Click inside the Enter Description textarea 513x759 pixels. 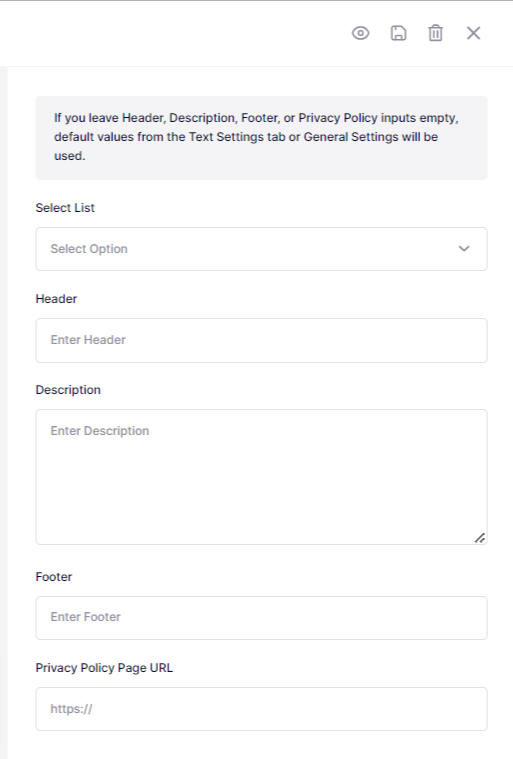pyautogui.click(x=261, y=477)
